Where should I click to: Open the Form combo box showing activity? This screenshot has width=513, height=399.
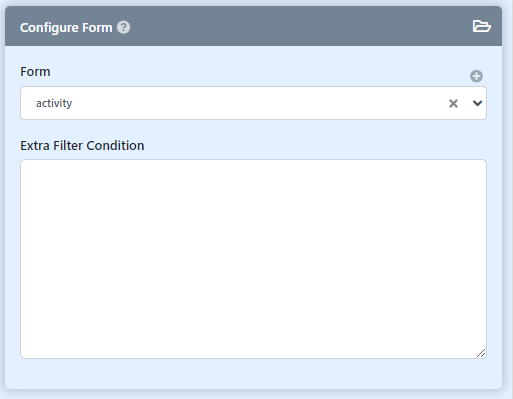[x=253, y=103]
